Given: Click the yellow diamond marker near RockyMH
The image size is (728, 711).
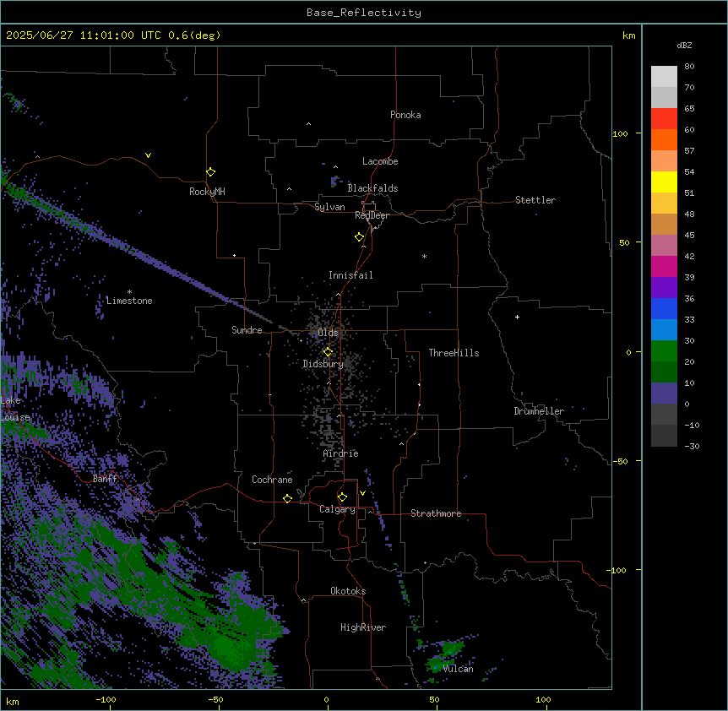Looking at the screenshot, I should pyautogui.click(x=210, y=172).
